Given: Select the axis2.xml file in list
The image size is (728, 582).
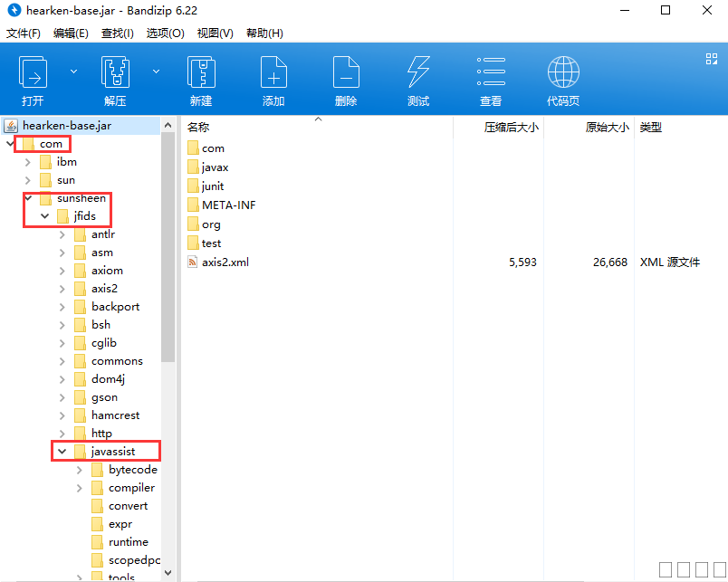Looking at the screenshot, I should tap(225, 262).
